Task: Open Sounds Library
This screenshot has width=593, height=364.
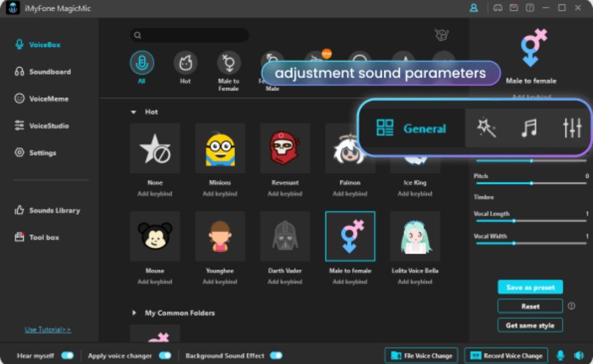Action: (47, 210)
